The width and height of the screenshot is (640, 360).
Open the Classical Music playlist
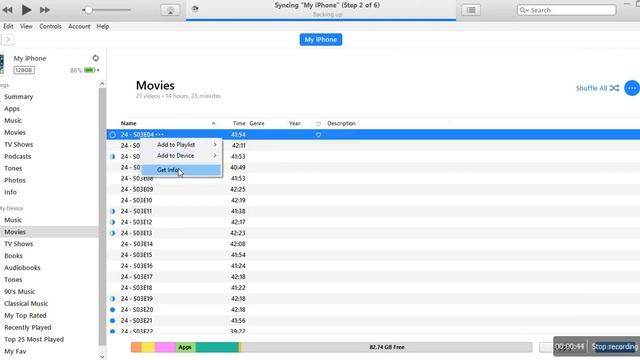26,303
